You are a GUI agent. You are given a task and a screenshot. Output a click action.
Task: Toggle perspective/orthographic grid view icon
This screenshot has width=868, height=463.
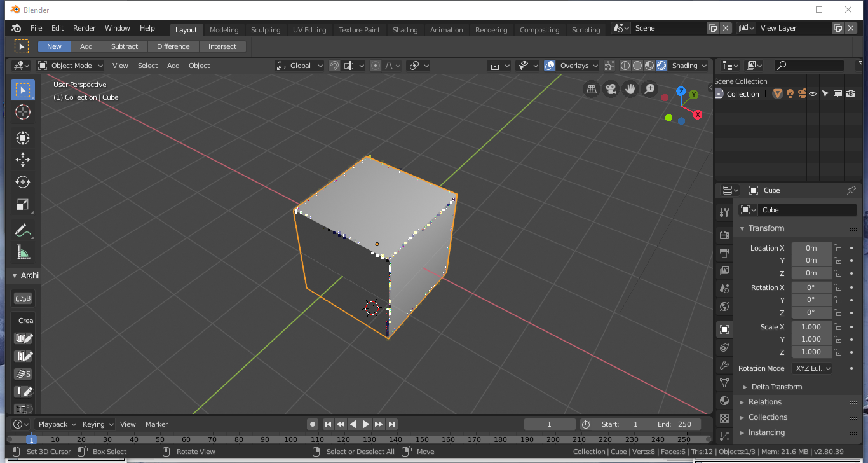click(592, 89)
